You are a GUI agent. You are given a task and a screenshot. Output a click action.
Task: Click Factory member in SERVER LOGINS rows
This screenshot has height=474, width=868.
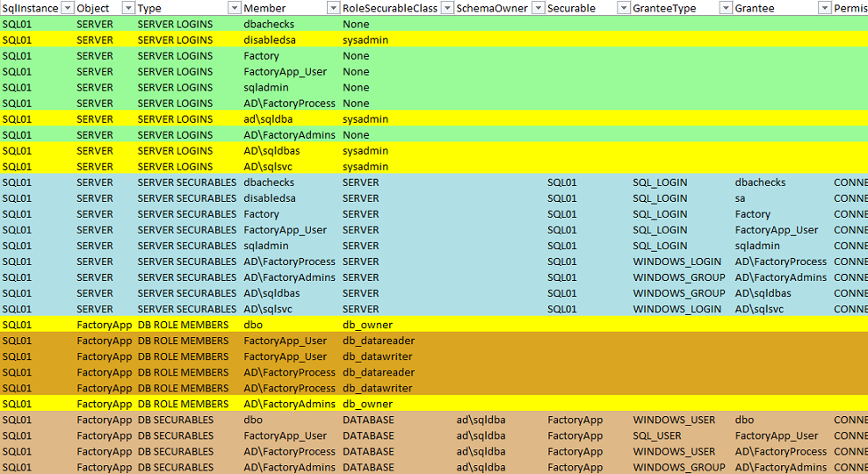coord(261,56)
